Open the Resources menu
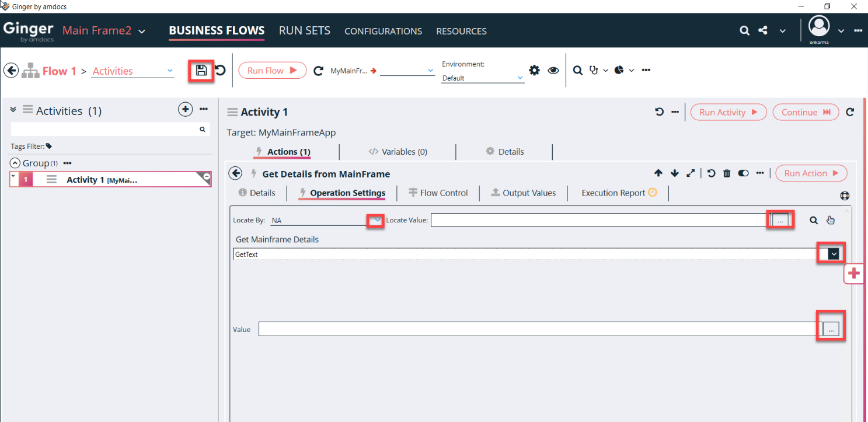The height and width of the screenshot is (422, 868). pos(461,31)
